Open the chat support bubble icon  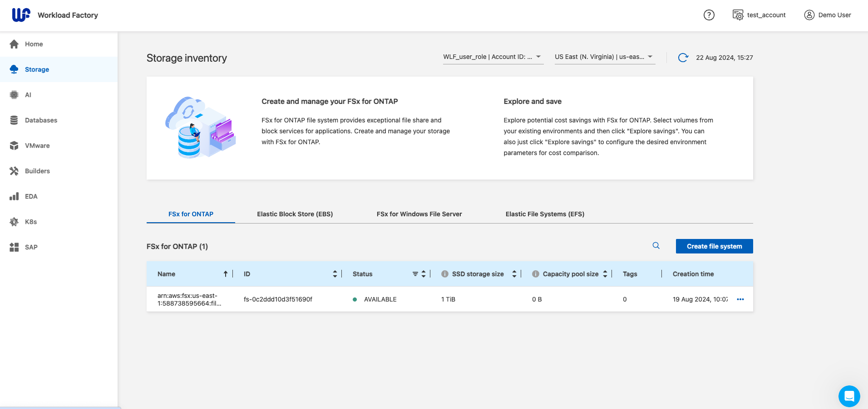click(849, 396)
